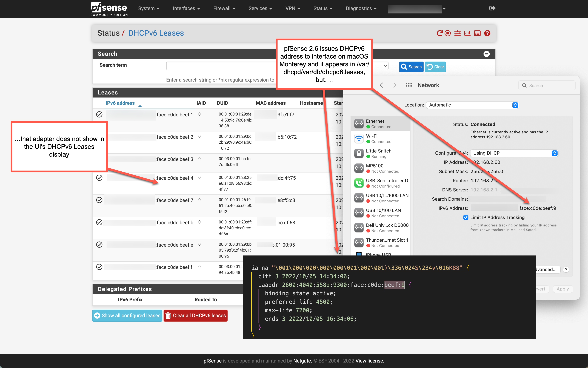Click status icon for beef:7 lease
The width and height of the screenshot is (588, 368).
pyautogui.click(x=99, y=200)
